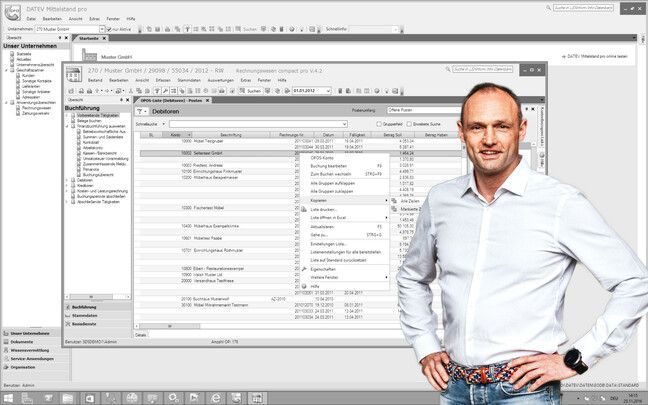Click the Eigenschaften wrench icon in context menu

(304, 269)
